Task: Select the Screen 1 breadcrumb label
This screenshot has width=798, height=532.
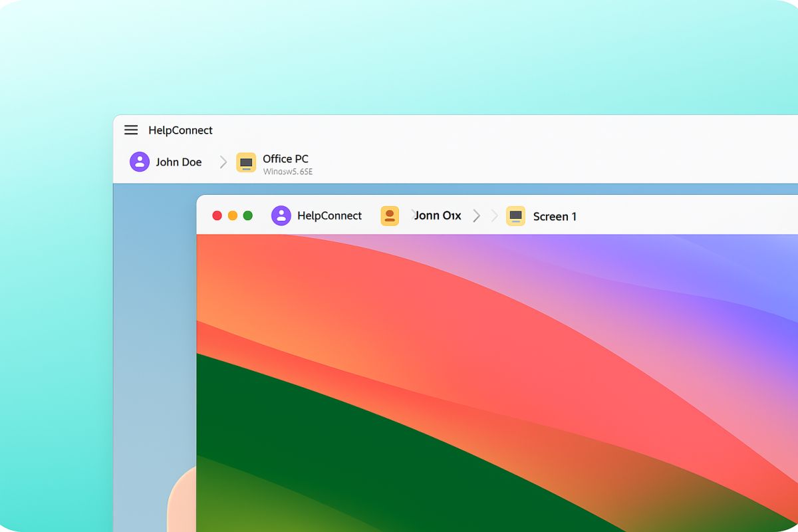Action: pos(555,216)
